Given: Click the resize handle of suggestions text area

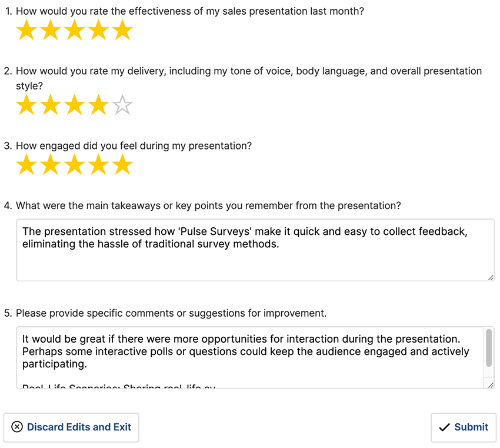Looking at the screenshot, I should click(491, 385).
